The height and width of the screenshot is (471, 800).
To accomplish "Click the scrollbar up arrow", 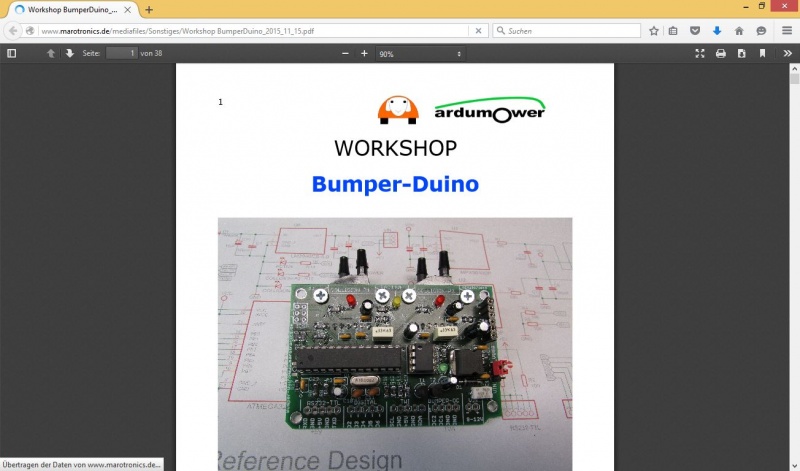I will pyautogui.click(x=794, y=67).
